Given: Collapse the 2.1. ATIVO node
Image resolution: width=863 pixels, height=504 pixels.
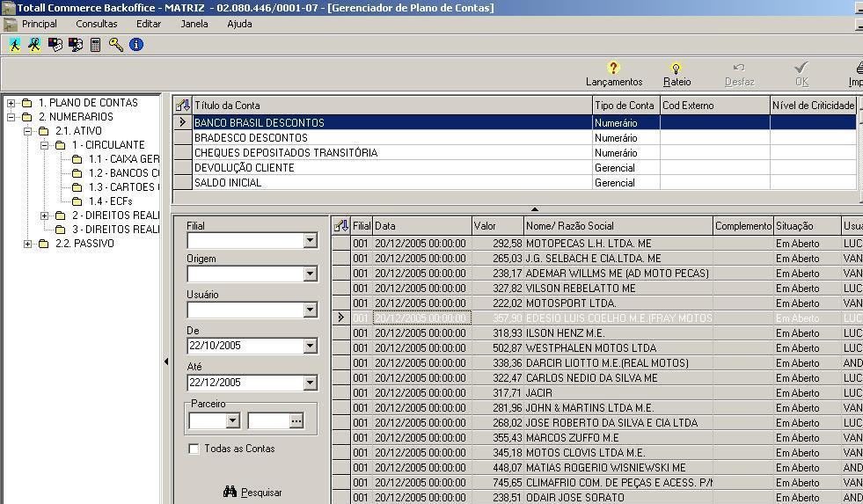Looking at the screenshot, I should click(x=27, y=131).
